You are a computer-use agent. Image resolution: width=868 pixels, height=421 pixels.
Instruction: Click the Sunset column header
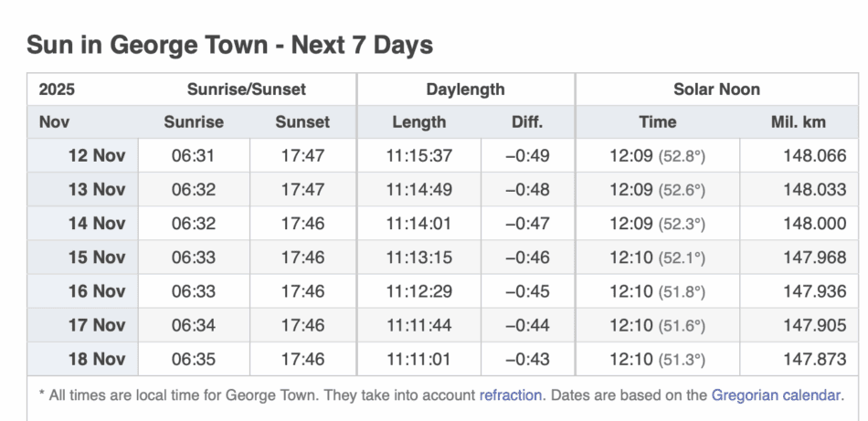pos(302,121)
